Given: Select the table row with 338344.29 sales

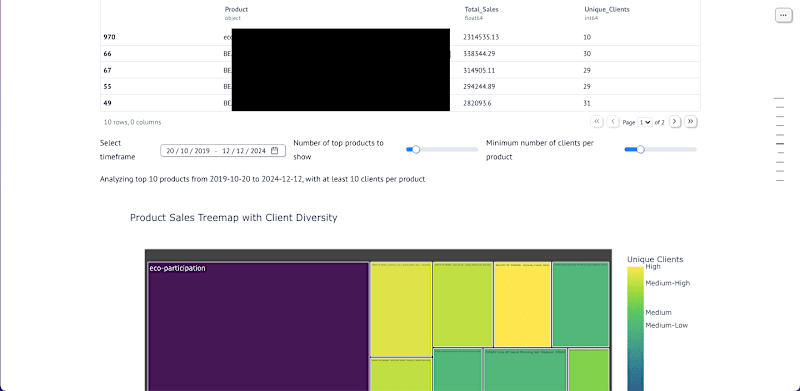Looking at the screenshot, I should 400,54.
